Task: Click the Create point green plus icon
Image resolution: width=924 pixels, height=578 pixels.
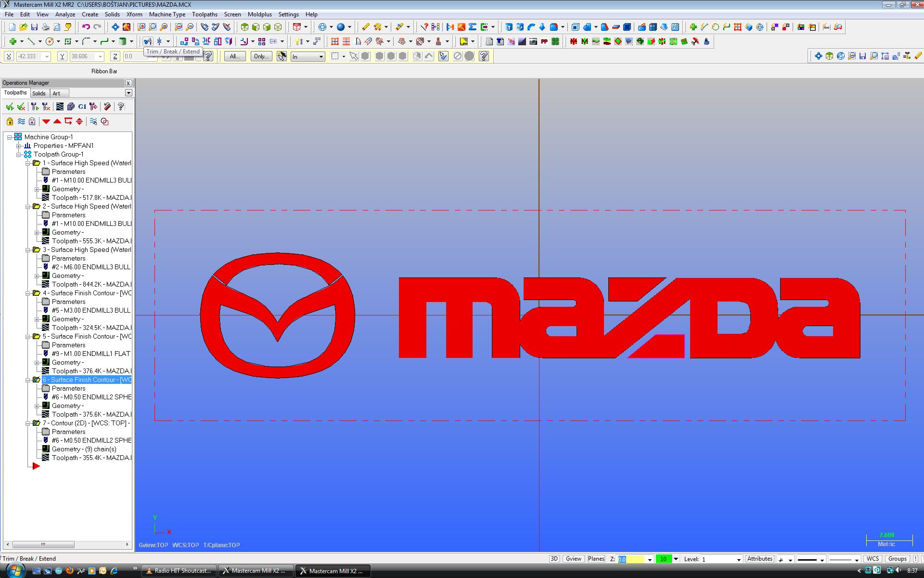Action: coord(13,41)
